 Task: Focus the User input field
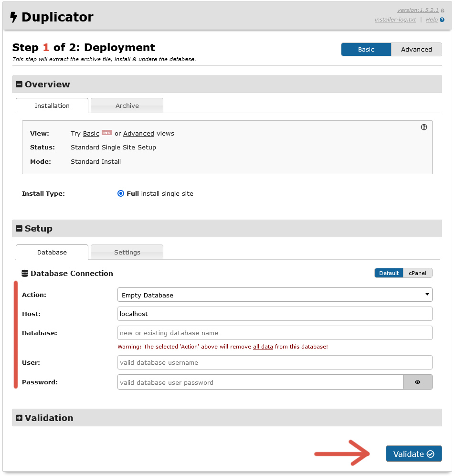[275, 362]
